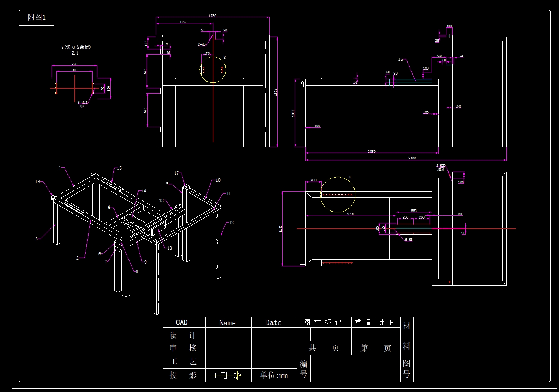Viewport: 559px width, 392px height.
Task: Select part balloon 2 in the isometric view
Action: point(77,258)
